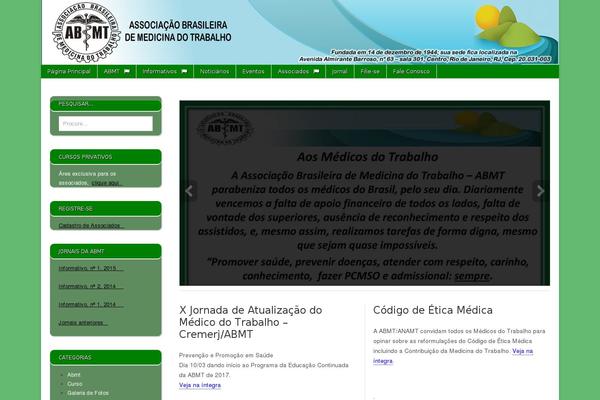
Task: Click the sun and hills header graphic
Action: (x=507, y=24)
